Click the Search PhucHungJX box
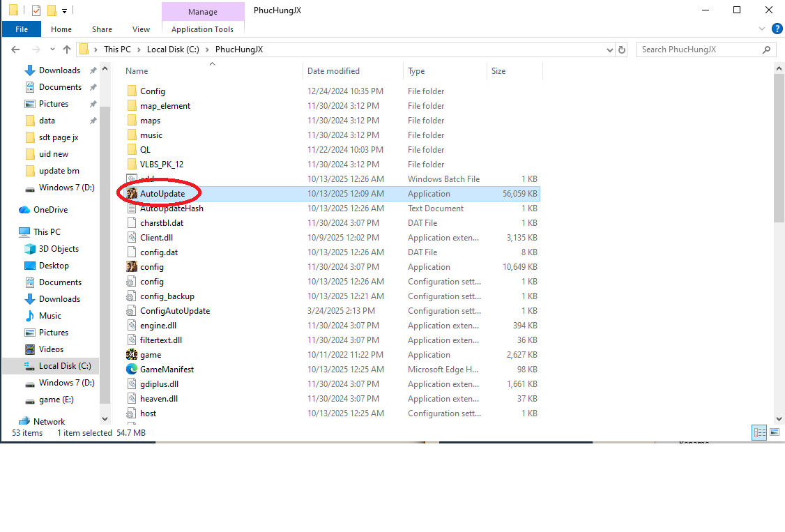This screenshot has height=532, width=785. click(x=699, y=50)
